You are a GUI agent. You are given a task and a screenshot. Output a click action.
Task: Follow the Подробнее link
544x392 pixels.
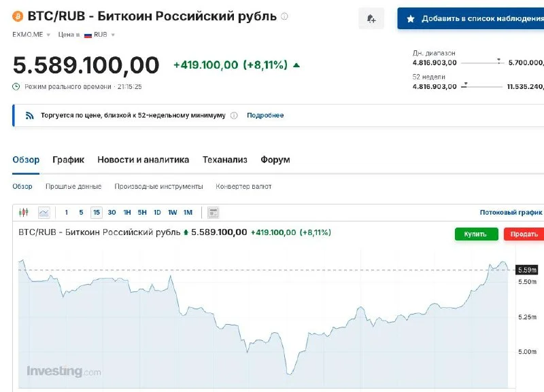265,115
